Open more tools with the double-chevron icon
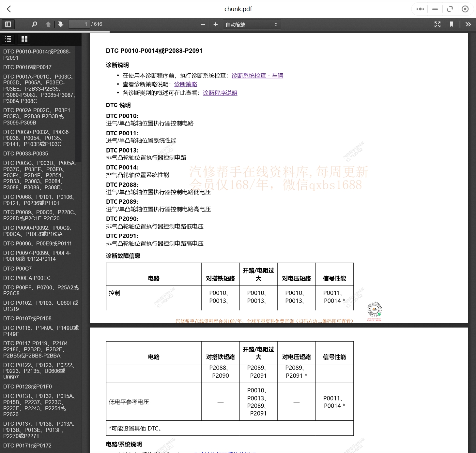Viewport: 476px width, 453px height. (x=468, y=24)
